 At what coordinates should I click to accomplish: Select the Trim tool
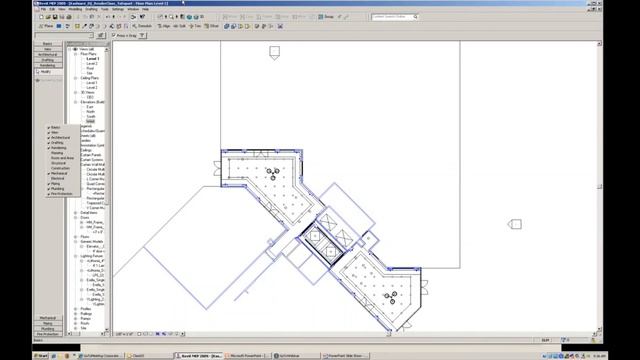pos(195,26)
